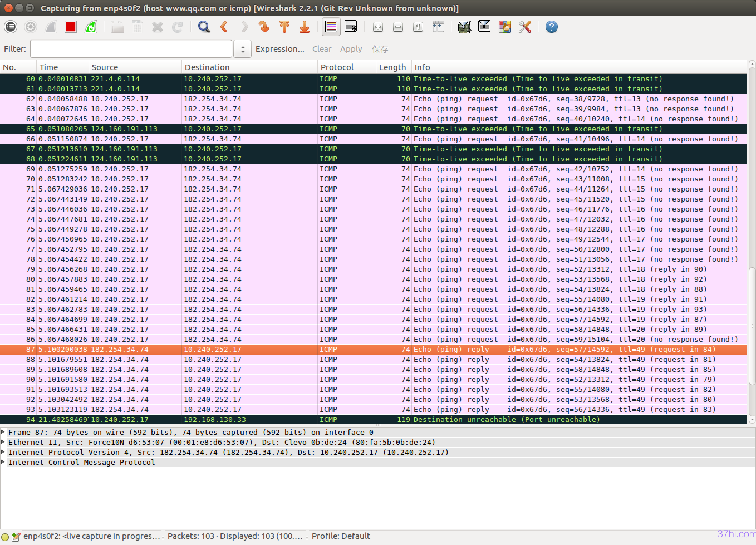Screen dimensions: 756x545
Task: Select packet 62 echo request ttl=13
Action: coord(374,99)
